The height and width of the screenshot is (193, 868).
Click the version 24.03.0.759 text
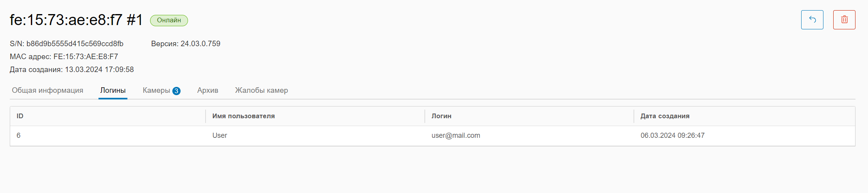click(200, 44)
